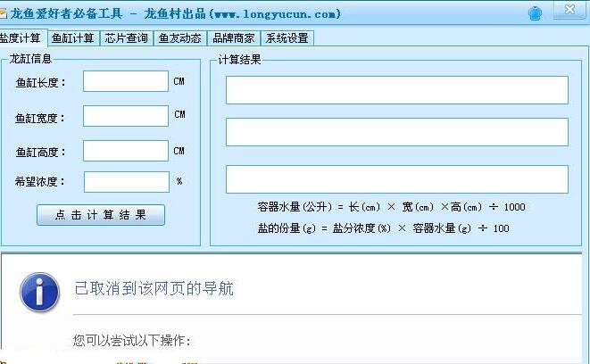Click the blue shirt skin icon

point(535,13)
